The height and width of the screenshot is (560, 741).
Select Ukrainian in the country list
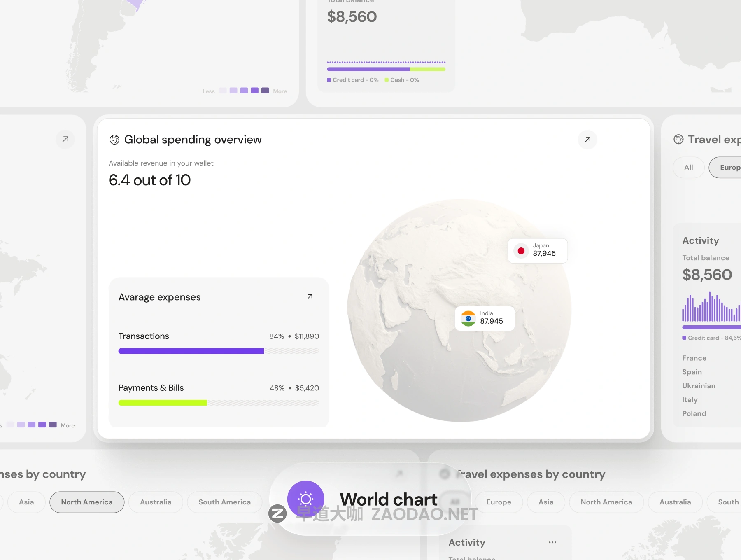[699, 386]
